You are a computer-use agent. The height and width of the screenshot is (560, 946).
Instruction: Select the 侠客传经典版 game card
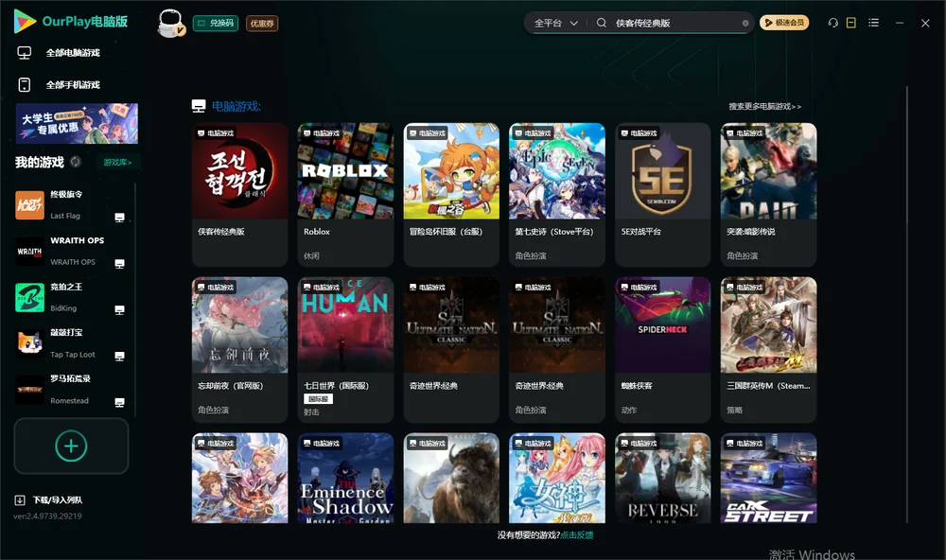click(240, 194)
